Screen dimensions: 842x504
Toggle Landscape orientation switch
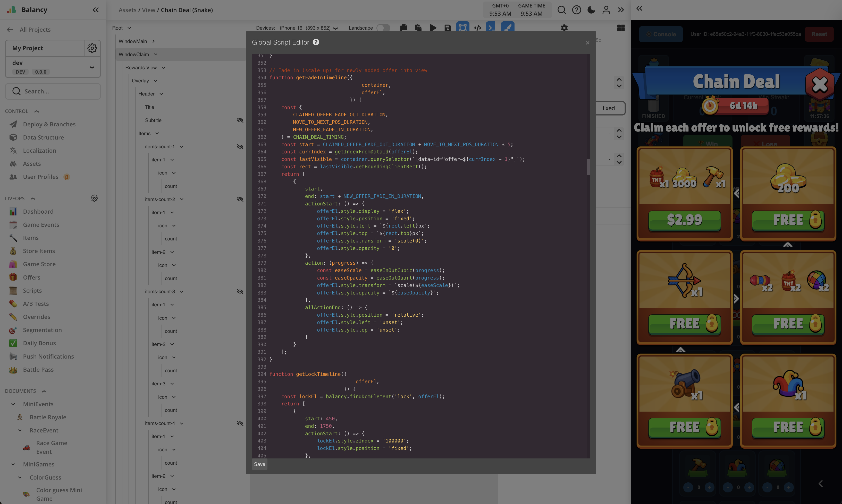point(383,28)
